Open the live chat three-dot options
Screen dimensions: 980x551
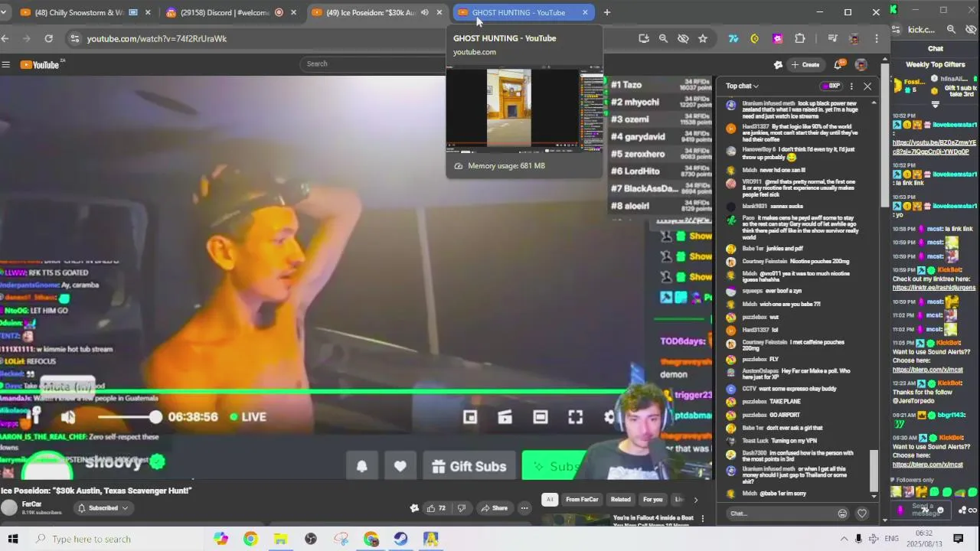pyautogui.click(x=851, y=86)
